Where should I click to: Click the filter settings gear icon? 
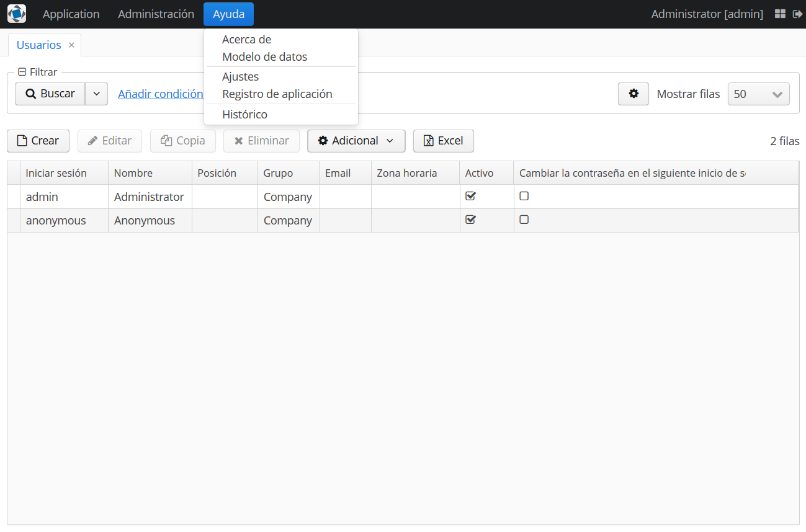click(634, 94)
